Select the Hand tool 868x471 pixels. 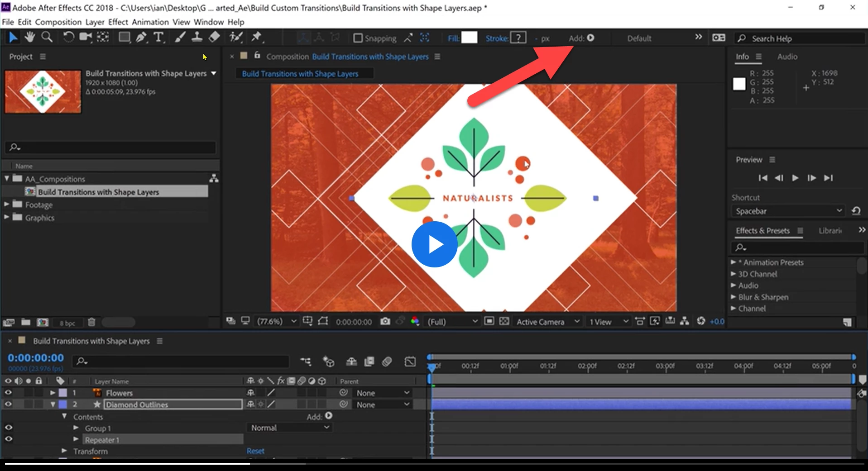(x=30, y=38)
